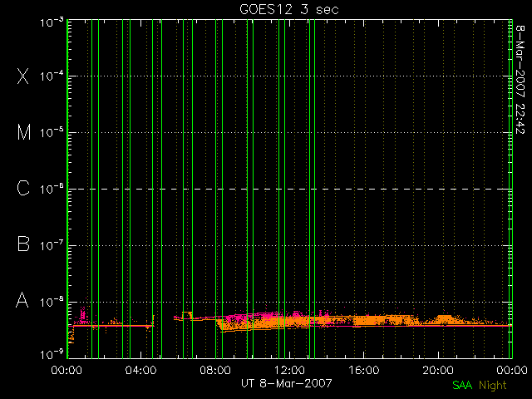Click the 08:00 time axis label
Viewport: 532px width, 399px height.
coord(215,370)
